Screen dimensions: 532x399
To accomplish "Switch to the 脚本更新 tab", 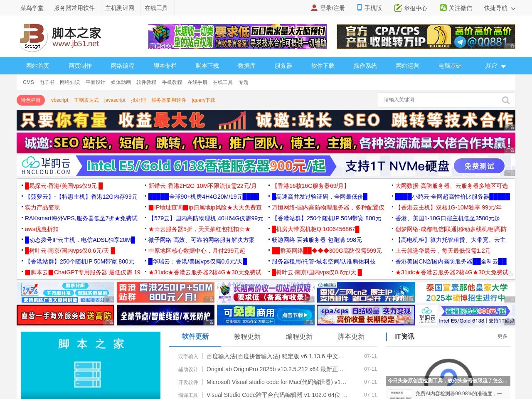I will coord(352,337).
